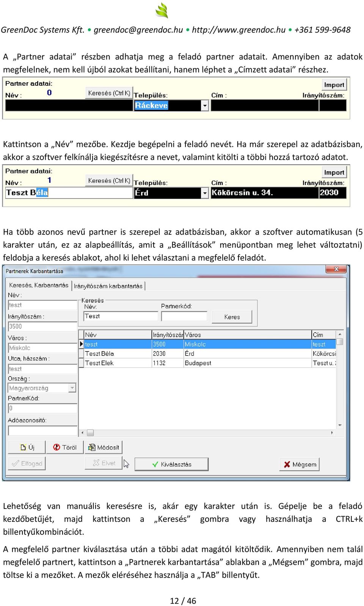Screen dimensions: 364x606
Task: Click the Új (new) button
Action: pyautogui.click(x=27, y=447)
